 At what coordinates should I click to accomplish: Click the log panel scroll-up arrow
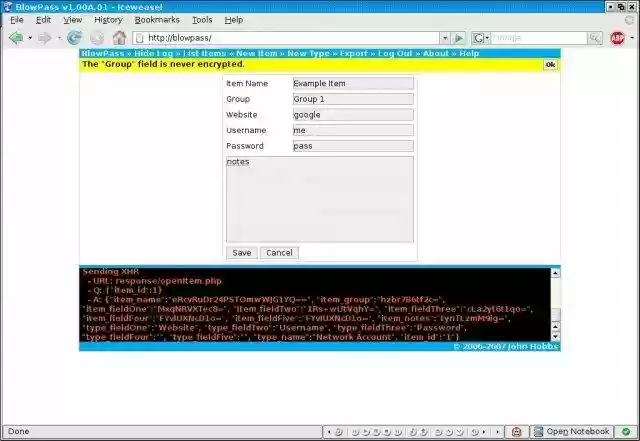point(556,273)
